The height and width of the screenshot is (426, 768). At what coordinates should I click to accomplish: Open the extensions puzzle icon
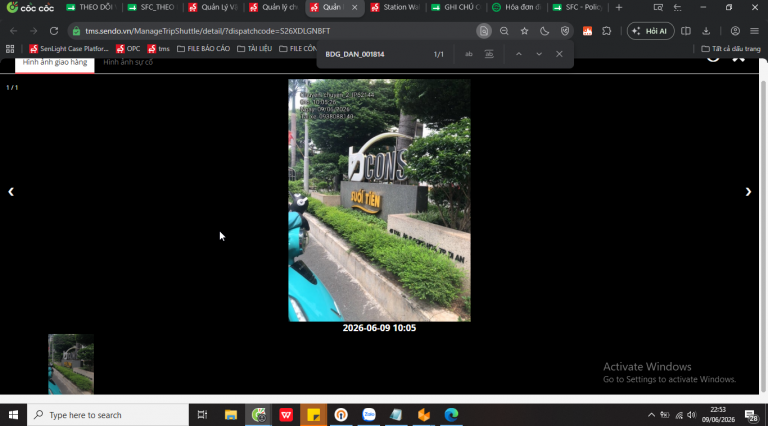[x=607, y=31]
